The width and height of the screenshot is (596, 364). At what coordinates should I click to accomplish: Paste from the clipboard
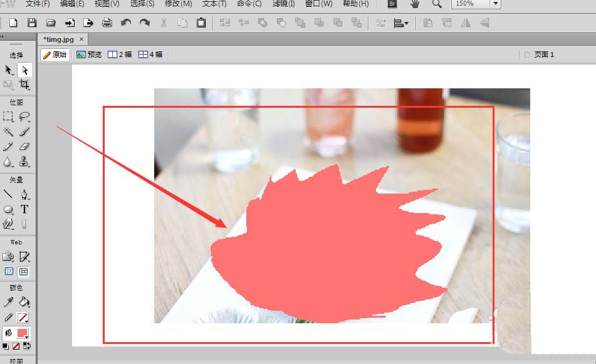point(201,23)
